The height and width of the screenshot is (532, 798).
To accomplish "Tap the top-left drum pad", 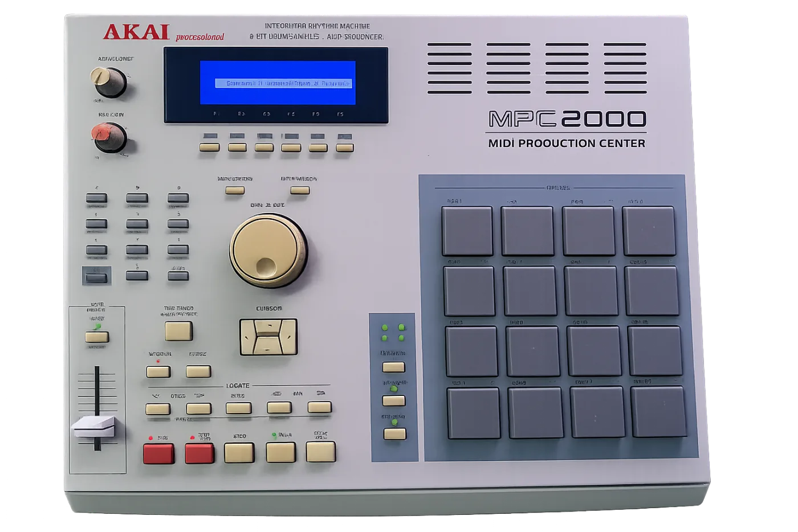I will [x=467, y=231].
